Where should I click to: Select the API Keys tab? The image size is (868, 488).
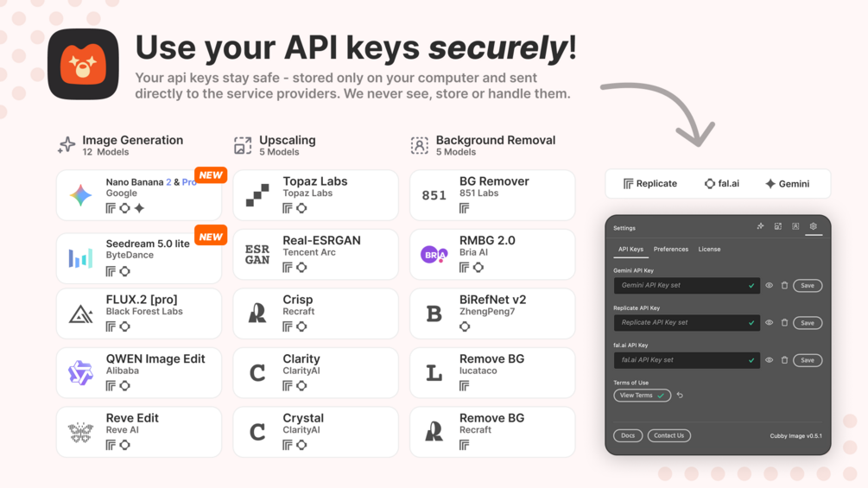point(630,250)
